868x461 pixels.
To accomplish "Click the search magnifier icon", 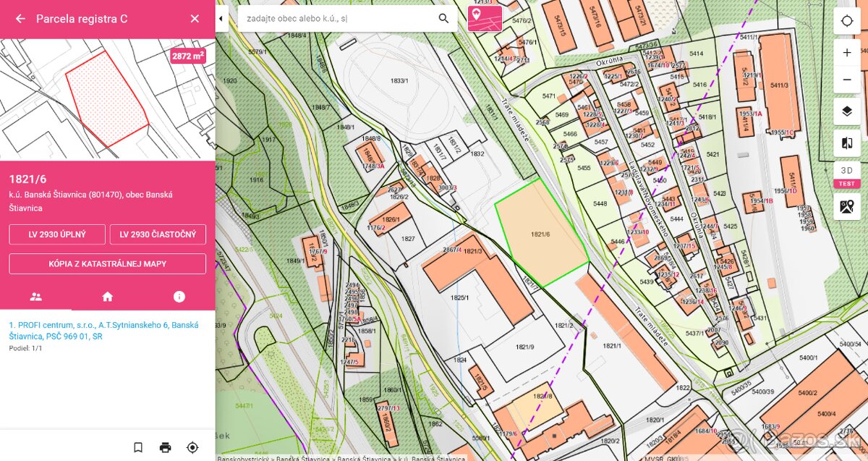I will (x=443, y=18).
